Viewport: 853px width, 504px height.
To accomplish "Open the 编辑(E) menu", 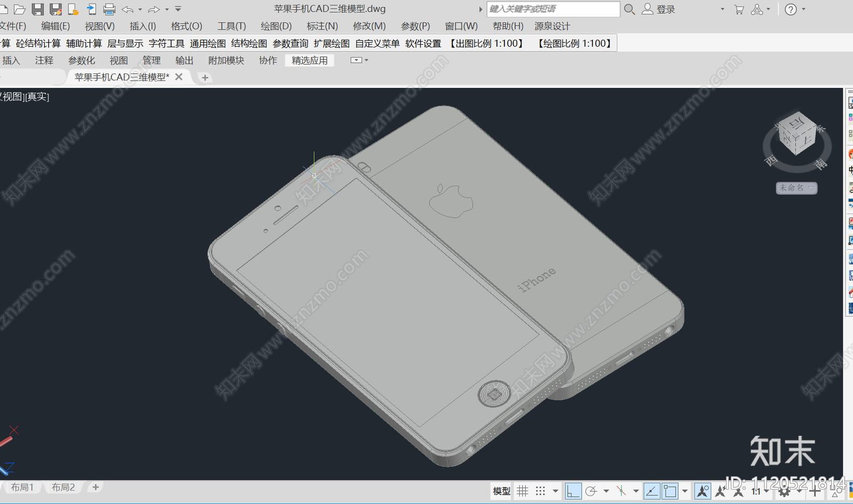I will pos(55,26).
